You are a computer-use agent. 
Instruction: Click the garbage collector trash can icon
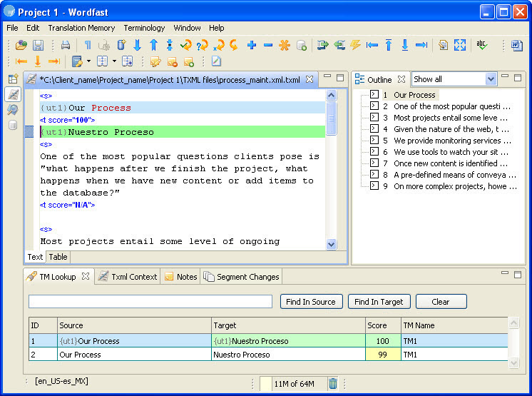[x=333, y=383]
